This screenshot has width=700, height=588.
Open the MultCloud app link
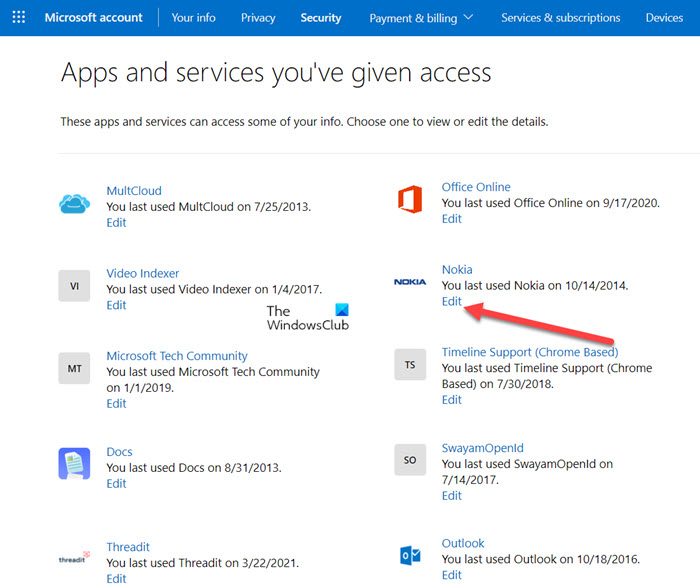pyautogui.click(x=134, y=191)
